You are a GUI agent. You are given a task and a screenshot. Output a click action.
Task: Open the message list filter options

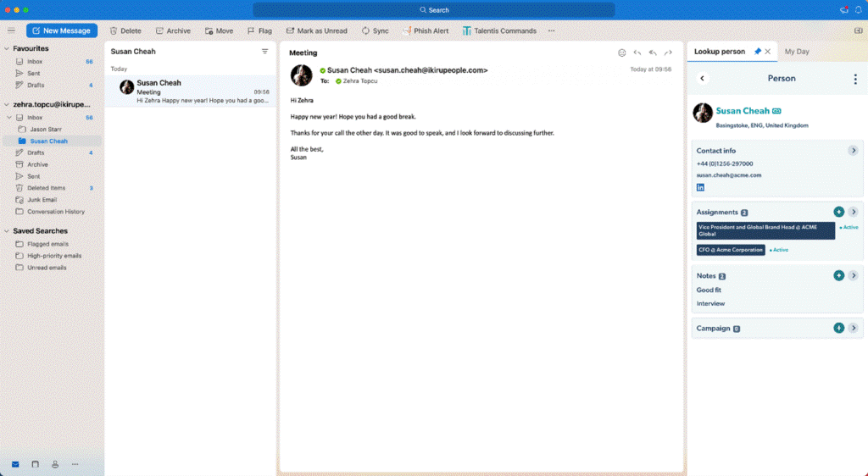click(x=264, y=52)
